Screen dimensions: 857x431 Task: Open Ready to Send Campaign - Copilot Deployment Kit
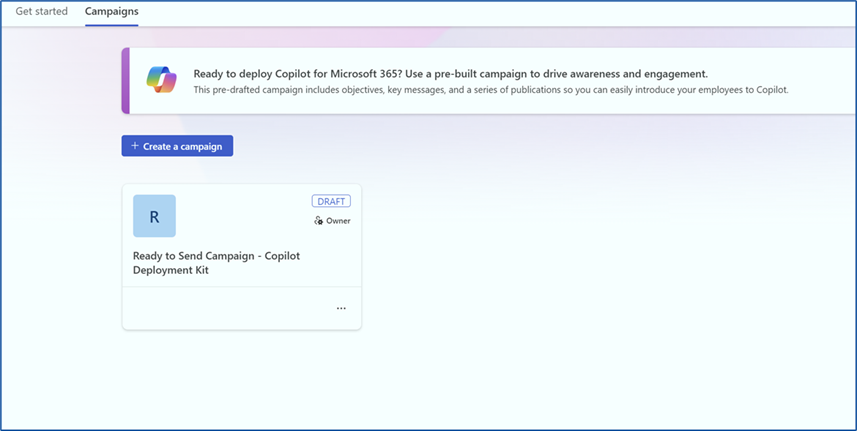(x=216, y=263)
